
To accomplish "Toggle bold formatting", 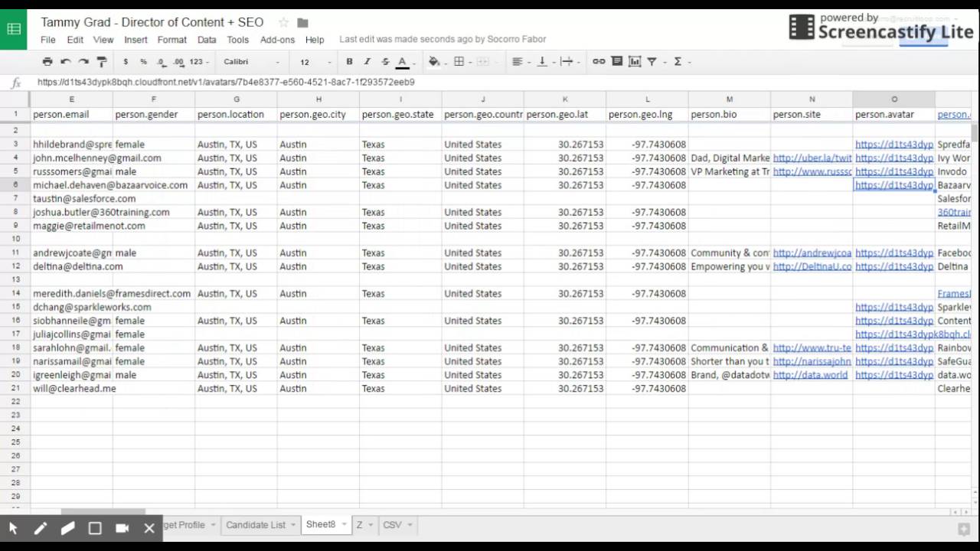I will (x=349, y=61).
